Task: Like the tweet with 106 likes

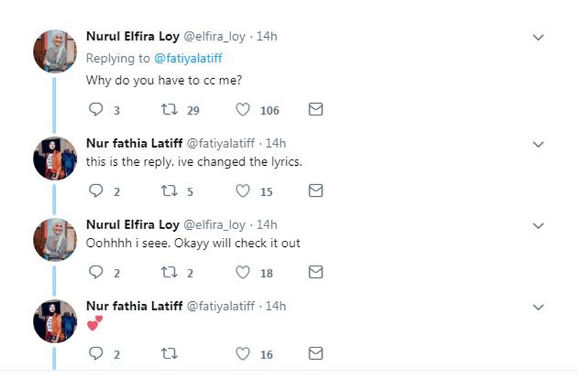Action: click(x=243, y=109)
